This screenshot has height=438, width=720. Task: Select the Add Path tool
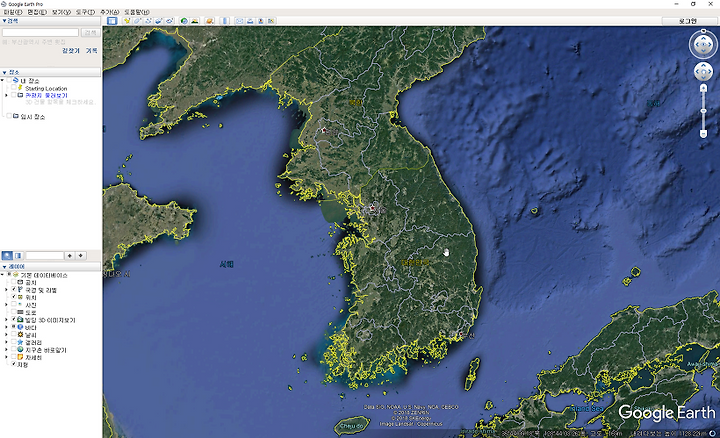click(x=148, y=21)
